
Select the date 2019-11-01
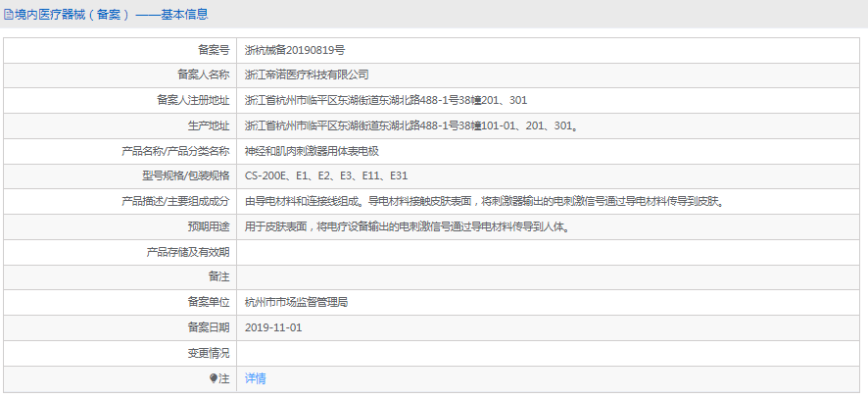pos(273,327)
